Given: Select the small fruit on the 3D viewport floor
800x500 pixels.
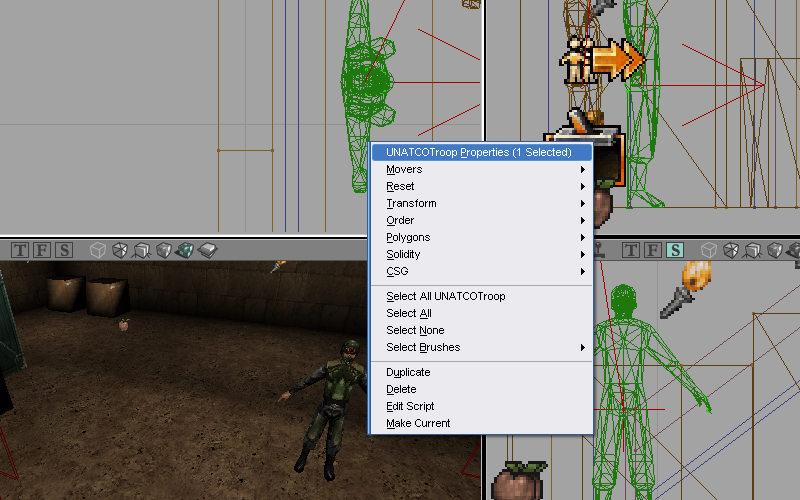Looking at the screenshot, I should tap(124, 324).
